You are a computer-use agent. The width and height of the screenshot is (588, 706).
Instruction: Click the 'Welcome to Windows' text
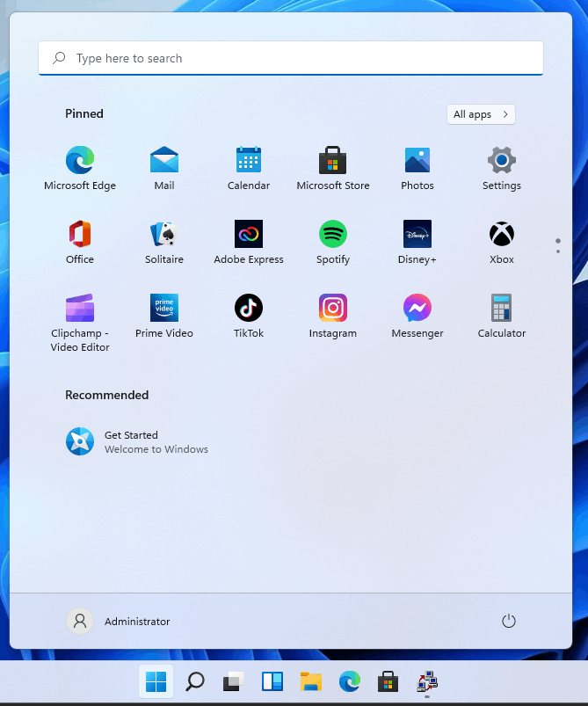pyautogui.click(x=156, y=449)
